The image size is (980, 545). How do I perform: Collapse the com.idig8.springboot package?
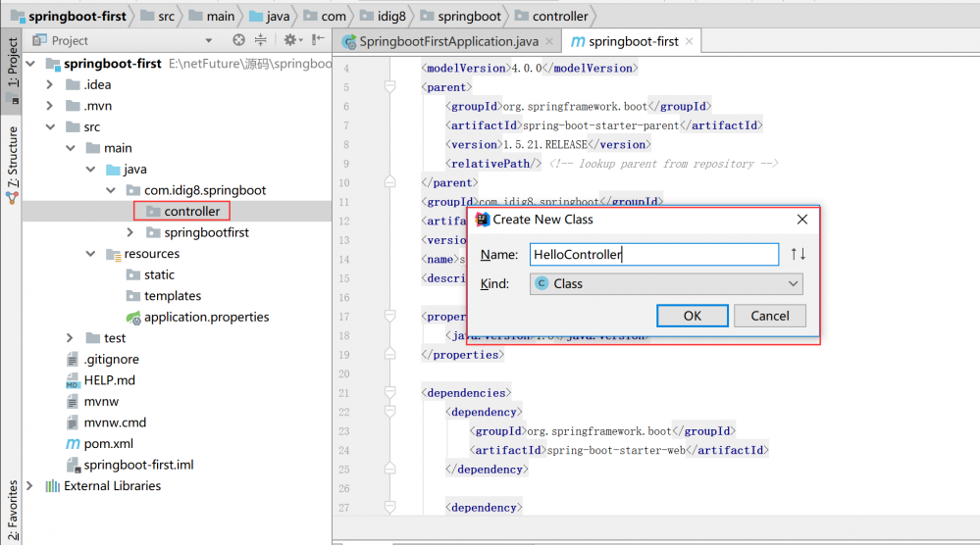[111, 190]
